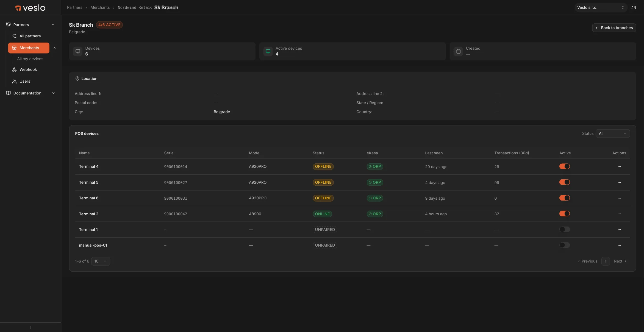This screenshot has height=332, width=644.
Task: Click manual-pos-01 device name
Action: tap(93, 245)
